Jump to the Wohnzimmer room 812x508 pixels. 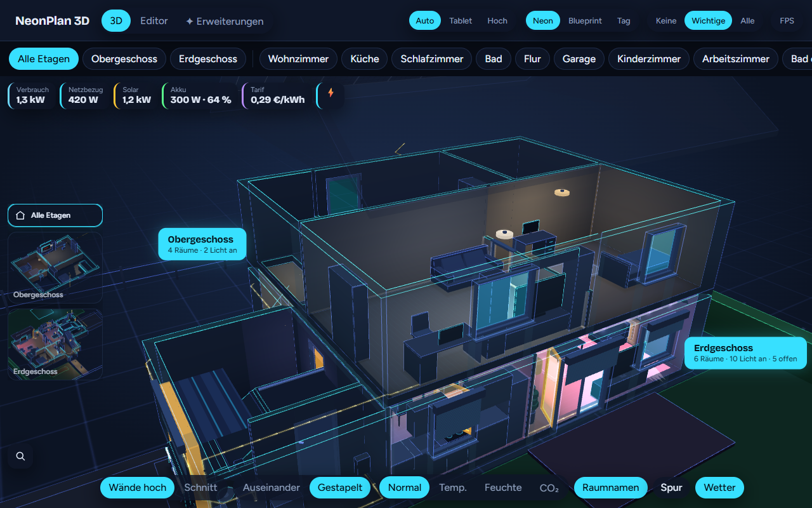pyautogui.click(x=298, y=59)
